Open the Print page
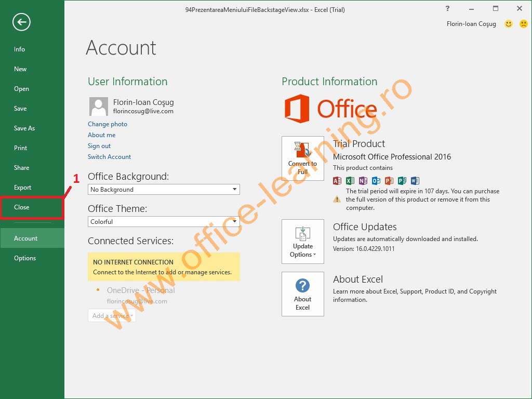532x399 pixels. 32,148
